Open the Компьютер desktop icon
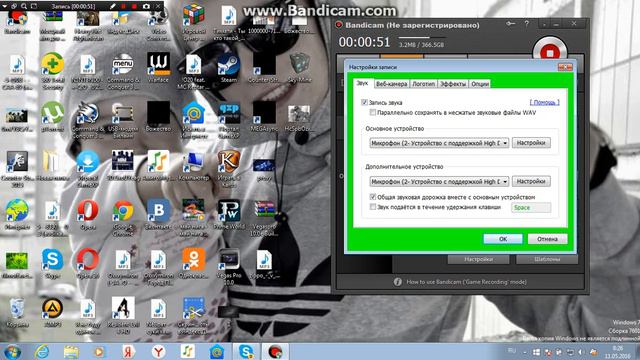The height and width of the screenshot is (360, 640). click(193, 165)
